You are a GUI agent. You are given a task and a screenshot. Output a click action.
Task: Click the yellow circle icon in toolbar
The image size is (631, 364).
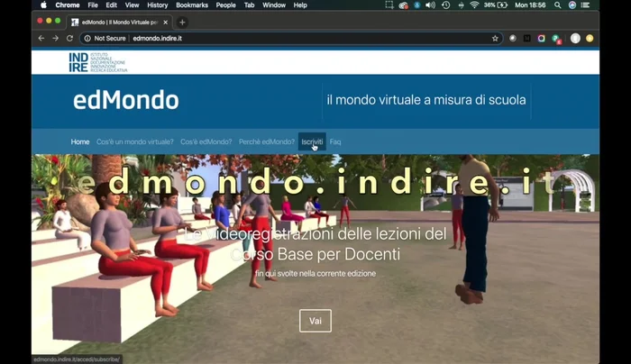(590, 38)
